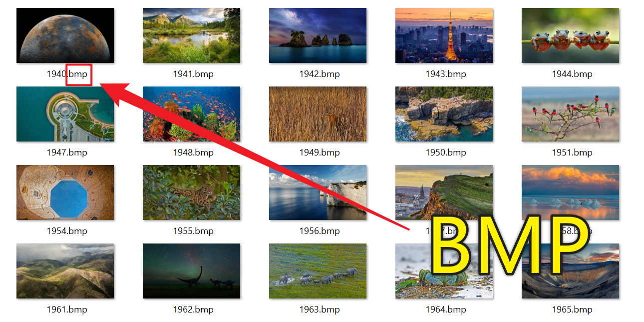
Task: Click the aerial planetarium thumbnail 1947.bmp
Action: [x=65, y=114]
